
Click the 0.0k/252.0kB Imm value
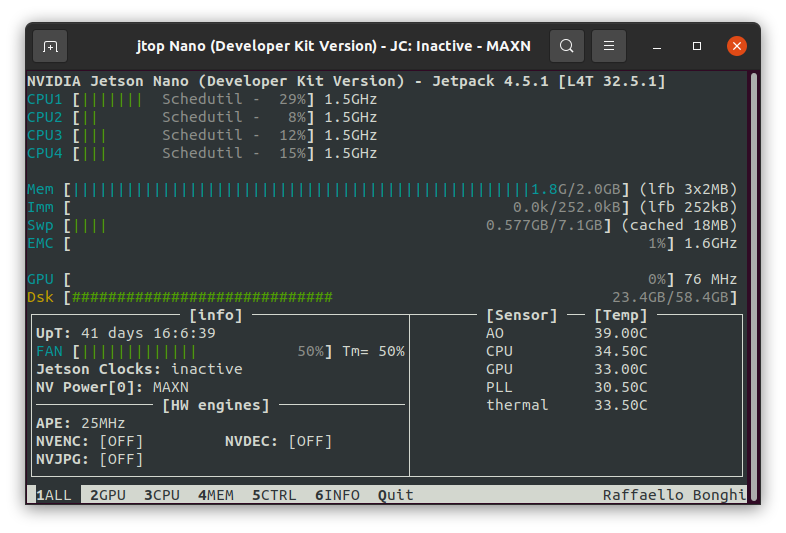(566, 208)
